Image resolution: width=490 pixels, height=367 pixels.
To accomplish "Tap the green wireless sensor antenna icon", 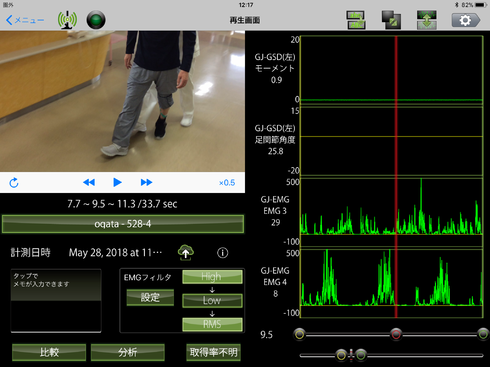I will (x=67, y=20).
